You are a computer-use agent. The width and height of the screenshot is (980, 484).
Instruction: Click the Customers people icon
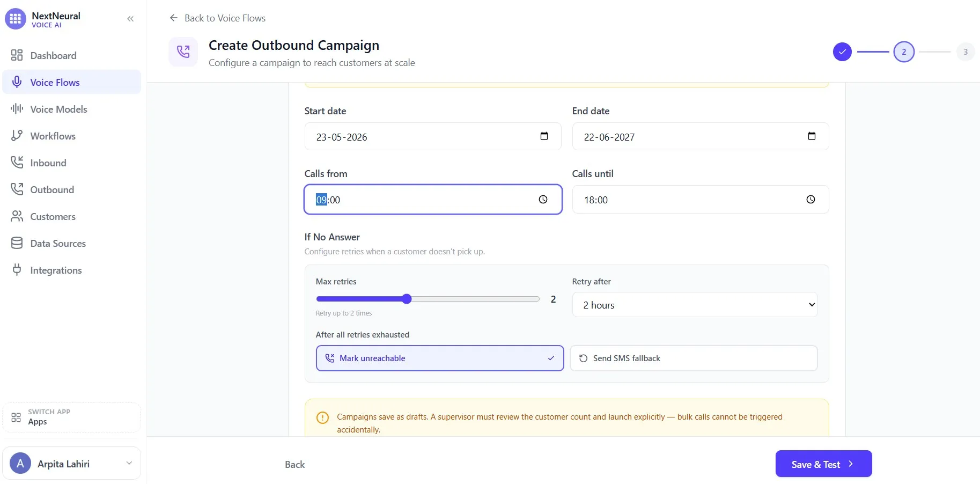click(17, 216)
